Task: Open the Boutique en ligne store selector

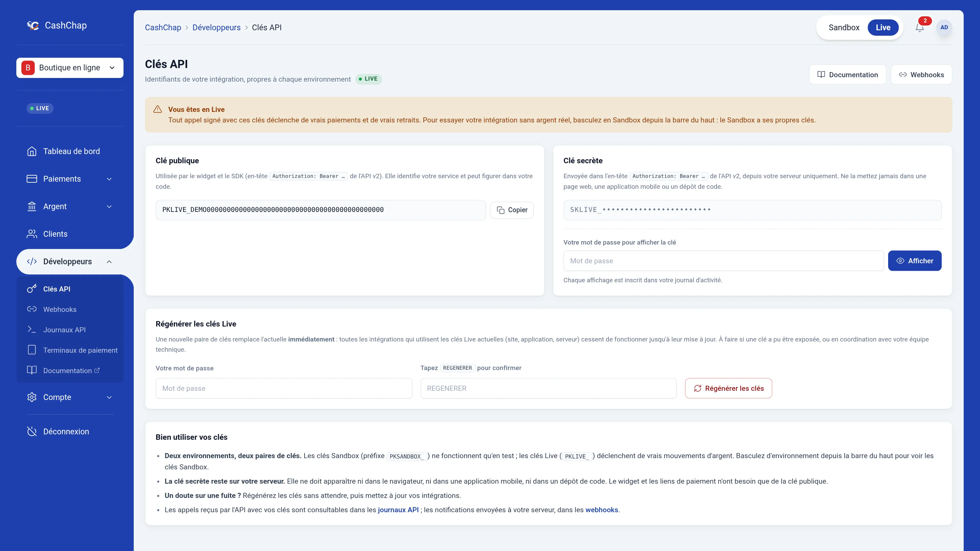Action: pyautogui.click(x=70, y=68)
